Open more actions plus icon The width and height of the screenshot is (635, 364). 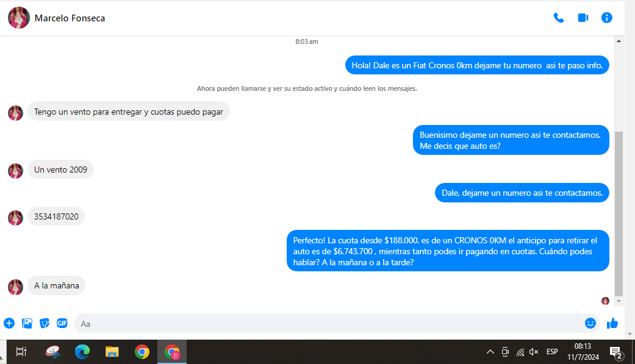point(9,323)
